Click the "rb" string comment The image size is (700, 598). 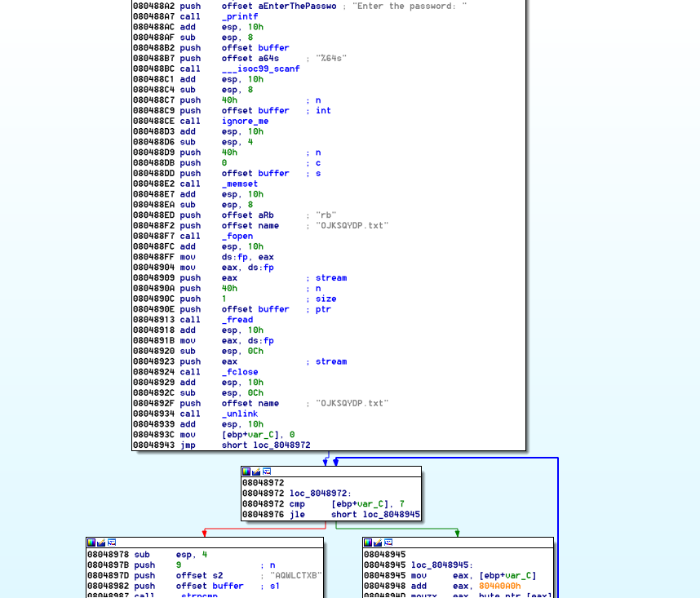pyautogui.click(x=326, y=215)
